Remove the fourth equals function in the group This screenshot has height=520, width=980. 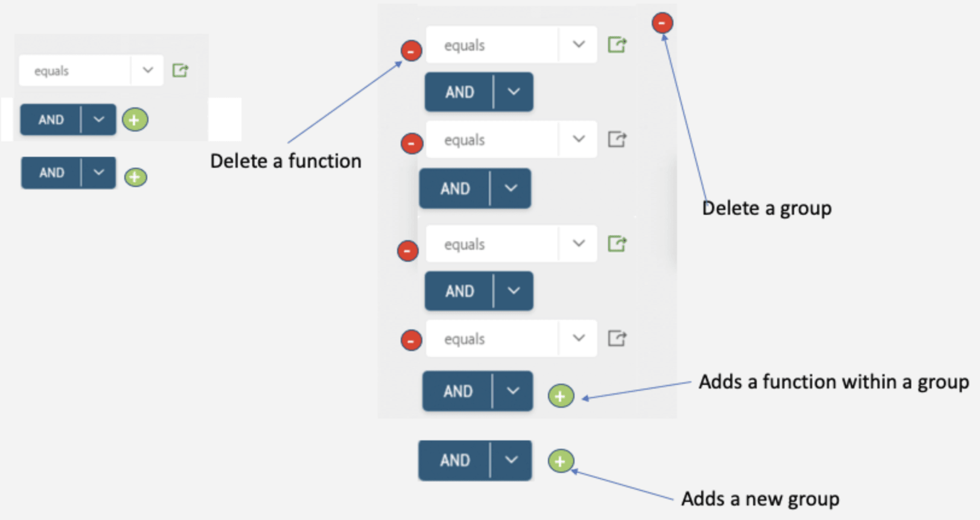point(412,340)
